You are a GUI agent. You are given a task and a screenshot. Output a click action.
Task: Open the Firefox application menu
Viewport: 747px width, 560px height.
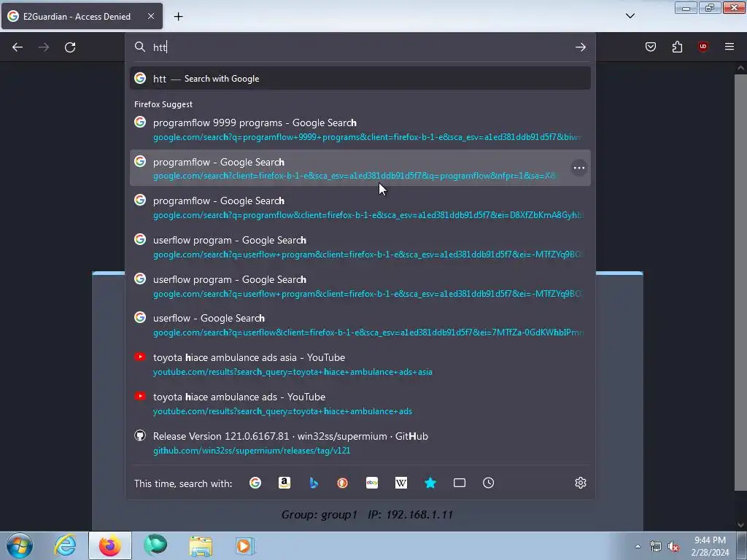(729, 47)
